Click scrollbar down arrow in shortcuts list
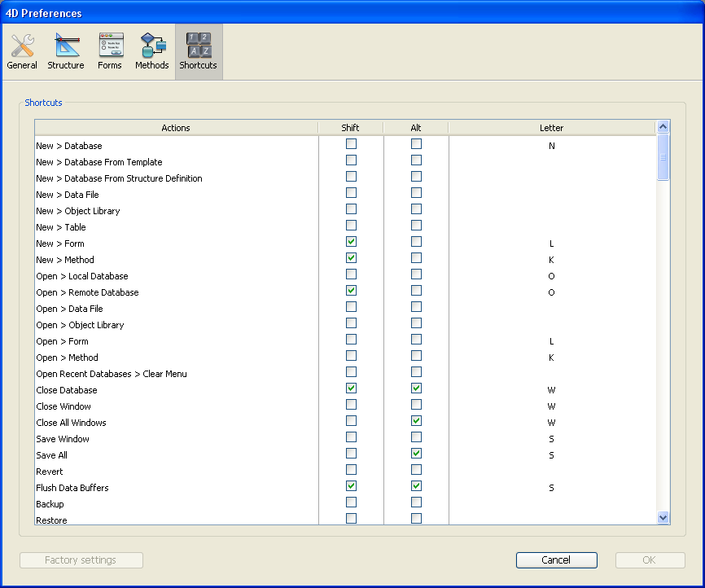The width and height of the screenshot is (705, 588). pos(663,517)
